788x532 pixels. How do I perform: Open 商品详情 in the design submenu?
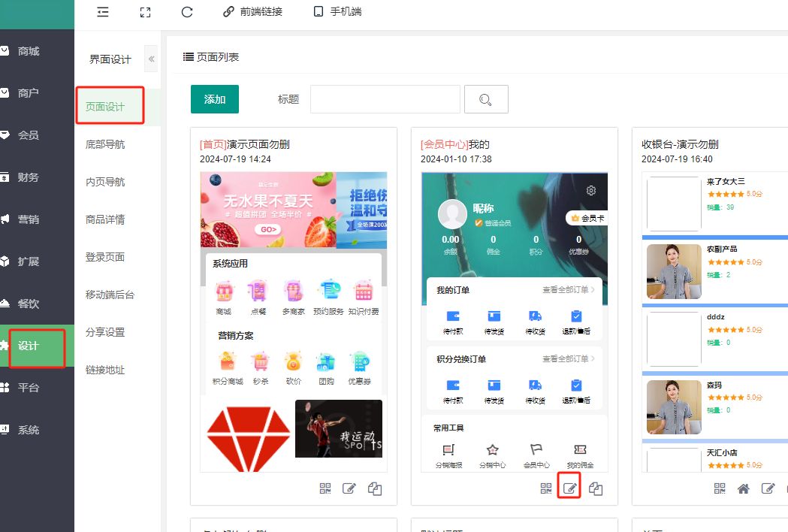tap(105, 219)
